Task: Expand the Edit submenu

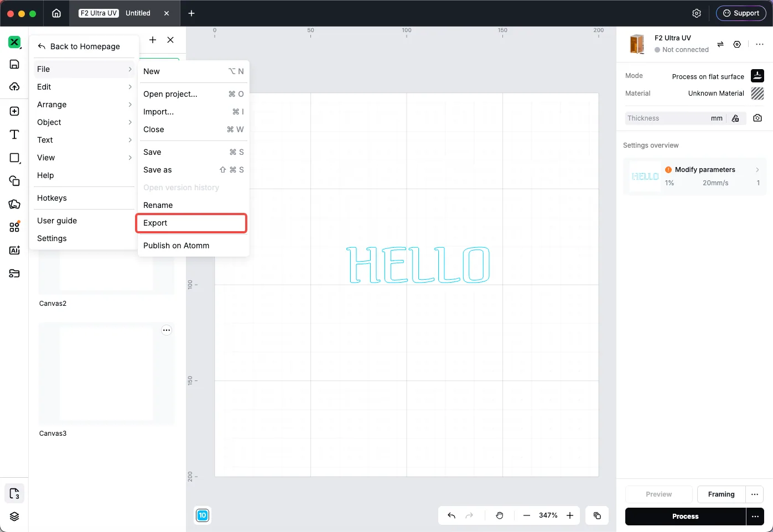Action: [84, 87]
